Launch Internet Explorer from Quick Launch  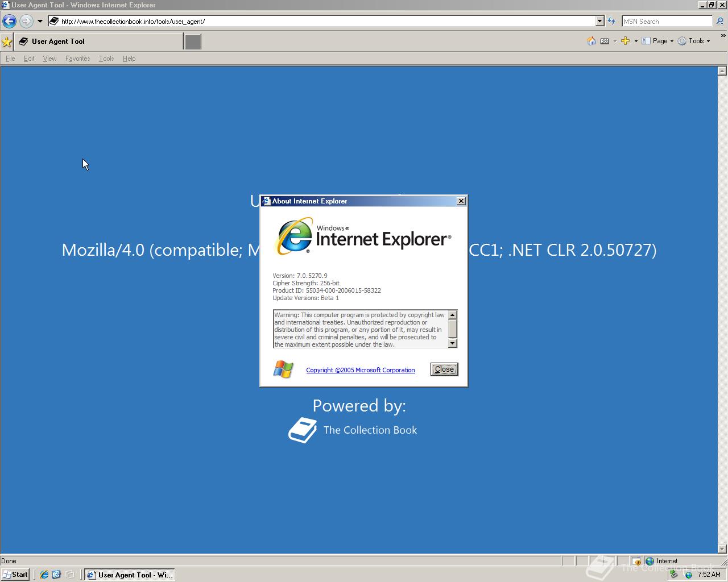[x=44, y=575]
